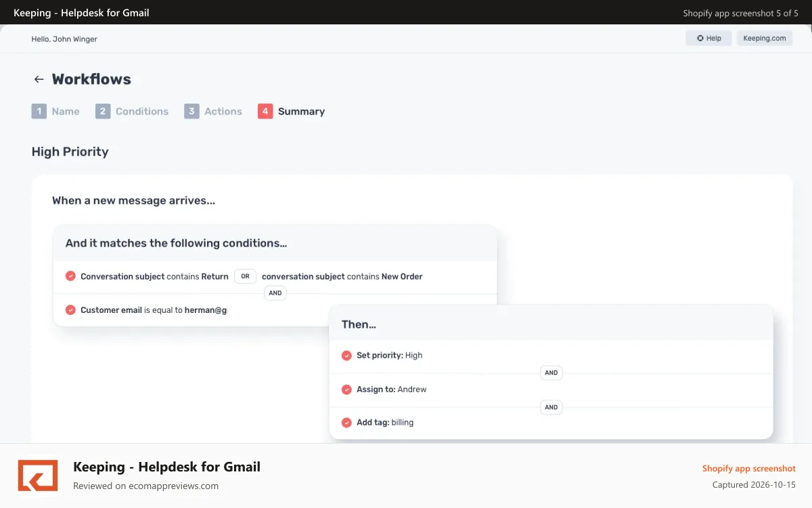
Task: Click the Keeping logo in the footer
Action: [38, 475]
